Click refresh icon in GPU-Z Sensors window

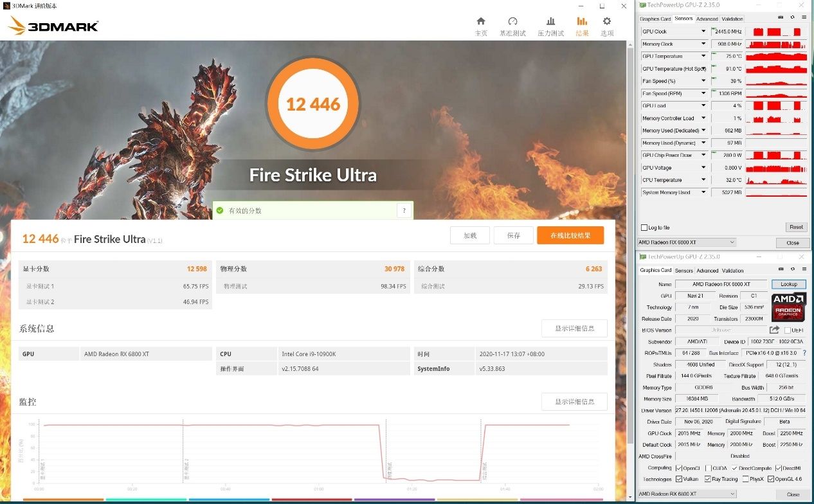(x=792, y=17)
